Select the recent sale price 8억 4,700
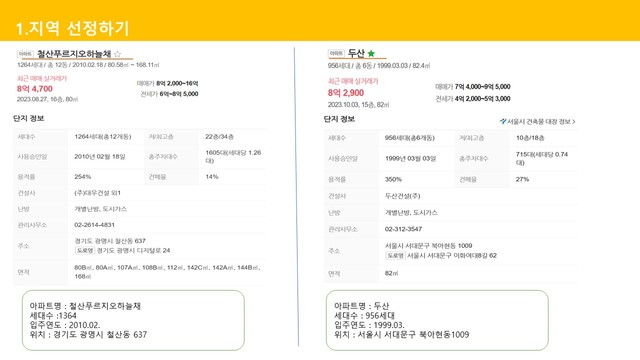Screen dimensions: 640x360 (x=35, y=89)
